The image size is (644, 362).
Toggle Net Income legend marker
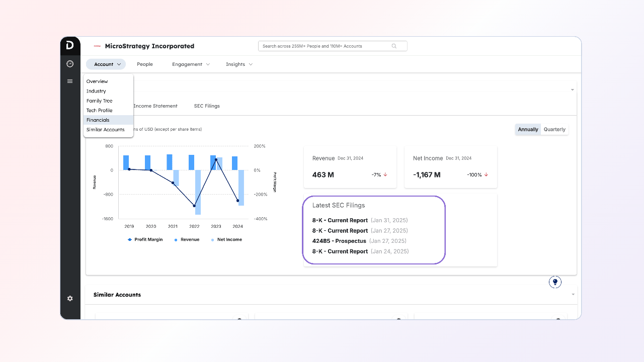(x=213, y=240)
